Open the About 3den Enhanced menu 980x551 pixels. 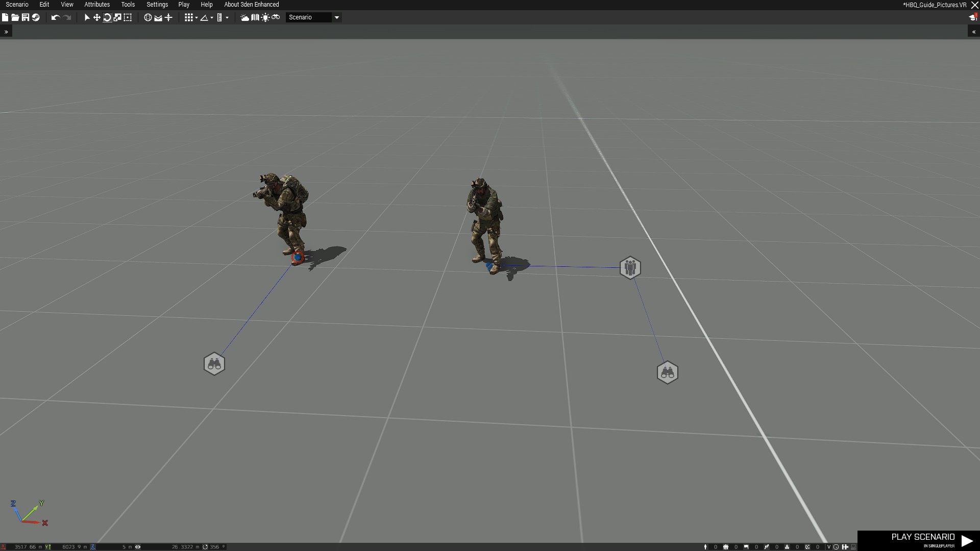coord(252,5)
